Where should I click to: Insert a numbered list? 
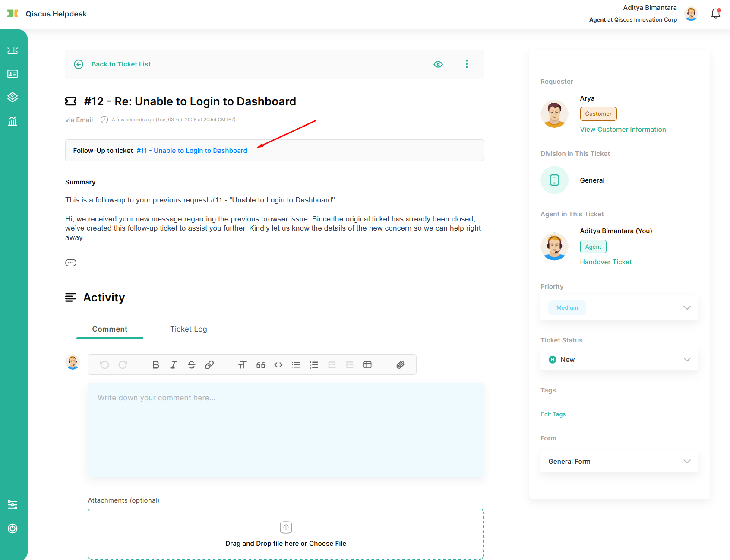coord(314,365)
